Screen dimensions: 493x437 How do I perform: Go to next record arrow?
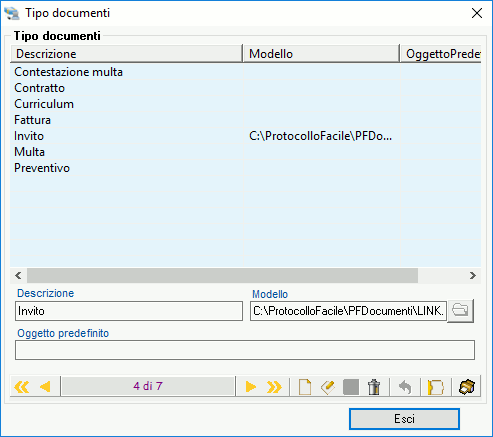tap(250, 387)
